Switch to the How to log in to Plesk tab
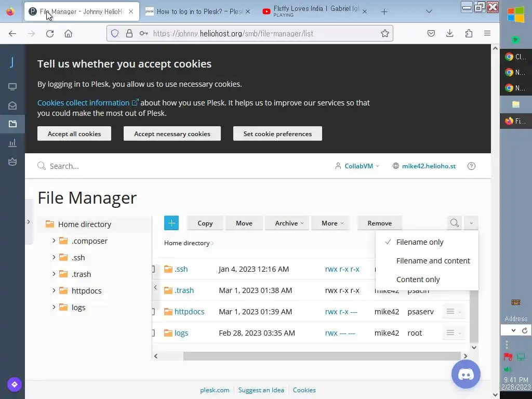The image size is (532, 399). tap(198, 11)
